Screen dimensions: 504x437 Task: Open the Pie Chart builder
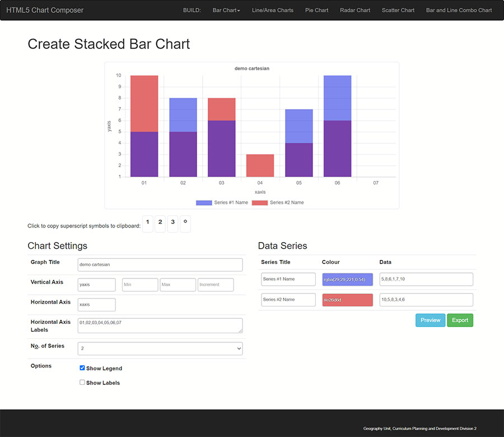click(317, 10)
